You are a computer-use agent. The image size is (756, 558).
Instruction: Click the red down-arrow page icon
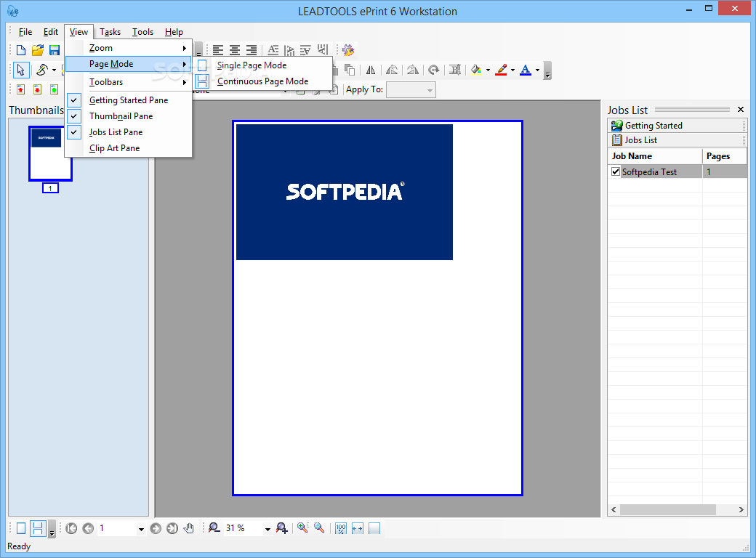pyautogui.click(x=38, y=89)
